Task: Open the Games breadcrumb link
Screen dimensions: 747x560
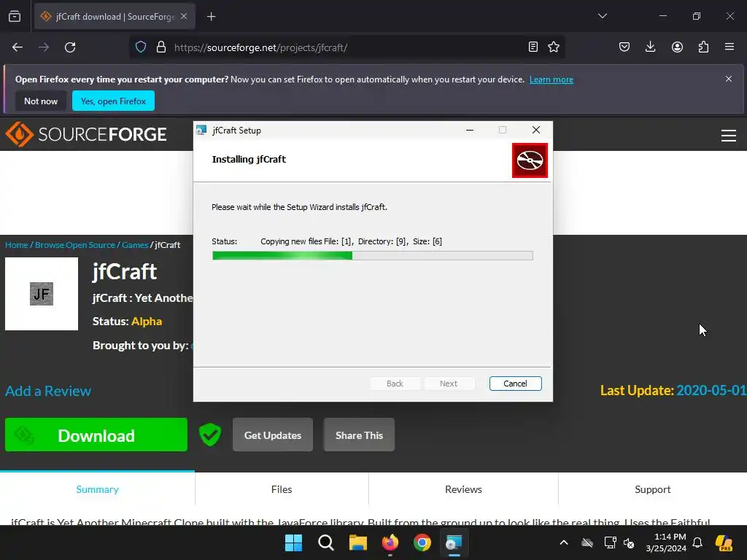Action: (x=135, y=245)
